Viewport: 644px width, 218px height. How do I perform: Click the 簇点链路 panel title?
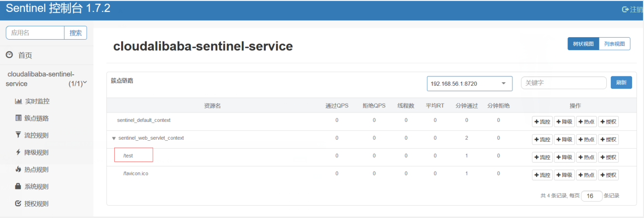coord(122,80)
